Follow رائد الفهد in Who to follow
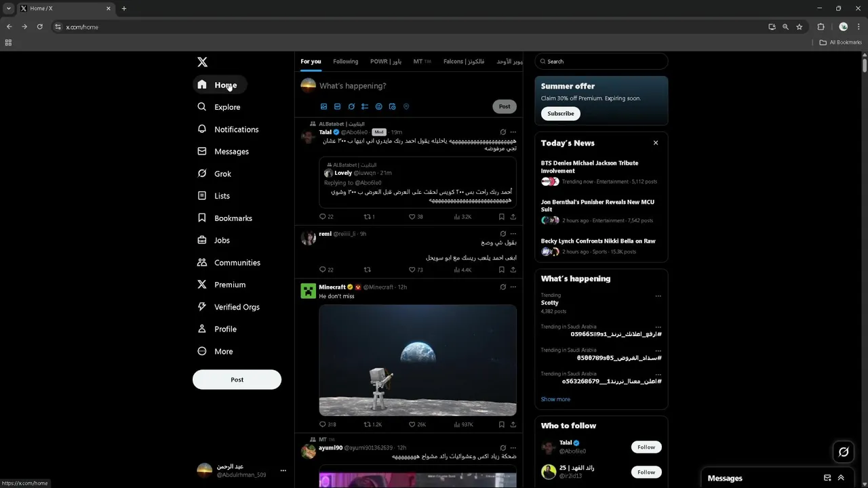Screen dimensions: 868x488 [646, 472]
